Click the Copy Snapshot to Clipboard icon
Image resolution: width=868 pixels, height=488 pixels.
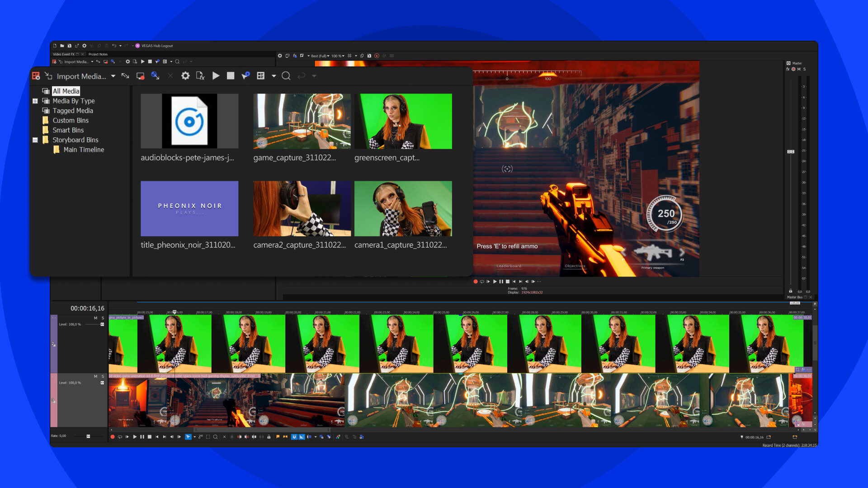[362, 56]
